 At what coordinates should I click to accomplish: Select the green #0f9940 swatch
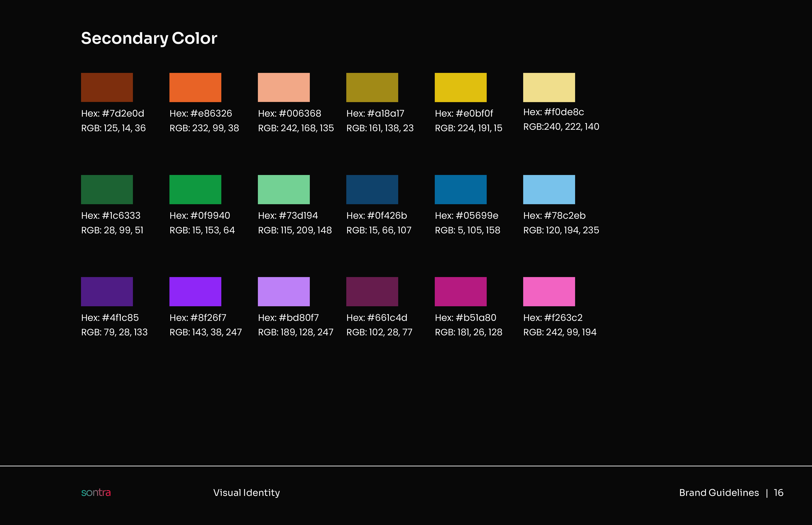coord(195,190)
